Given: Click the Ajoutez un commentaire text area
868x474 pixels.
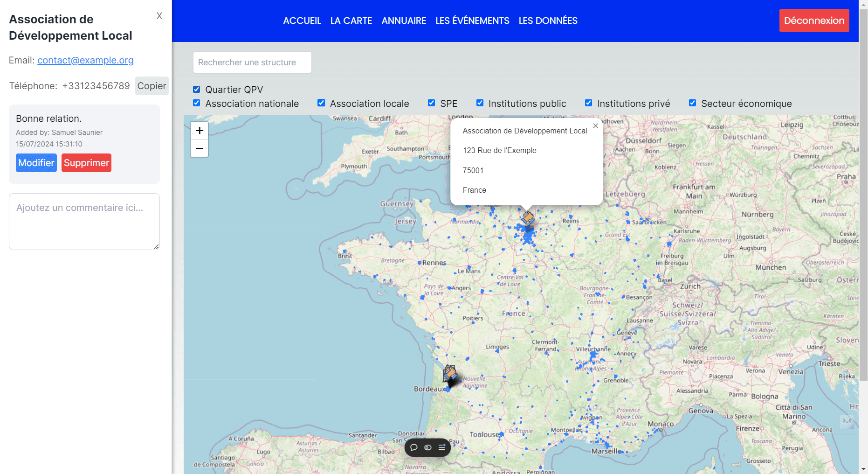Looking at the screenshot, I should [84, 222].
